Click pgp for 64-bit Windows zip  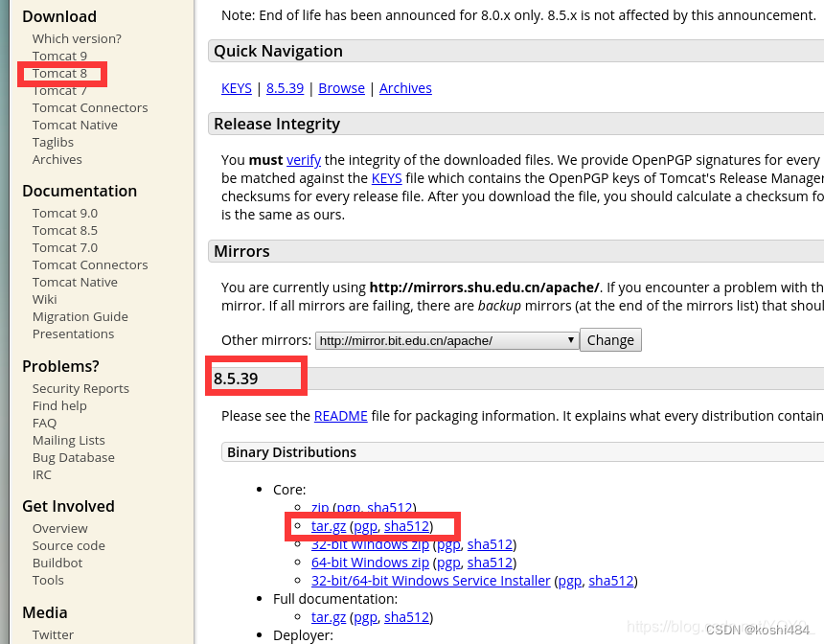pyautogui.click(x=448, y=563)
